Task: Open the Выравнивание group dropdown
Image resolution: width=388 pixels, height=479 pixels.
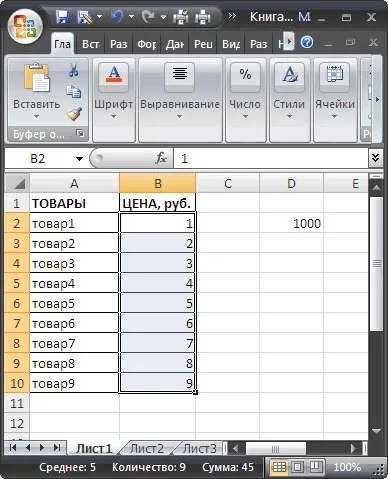Action: click(180, 100)
